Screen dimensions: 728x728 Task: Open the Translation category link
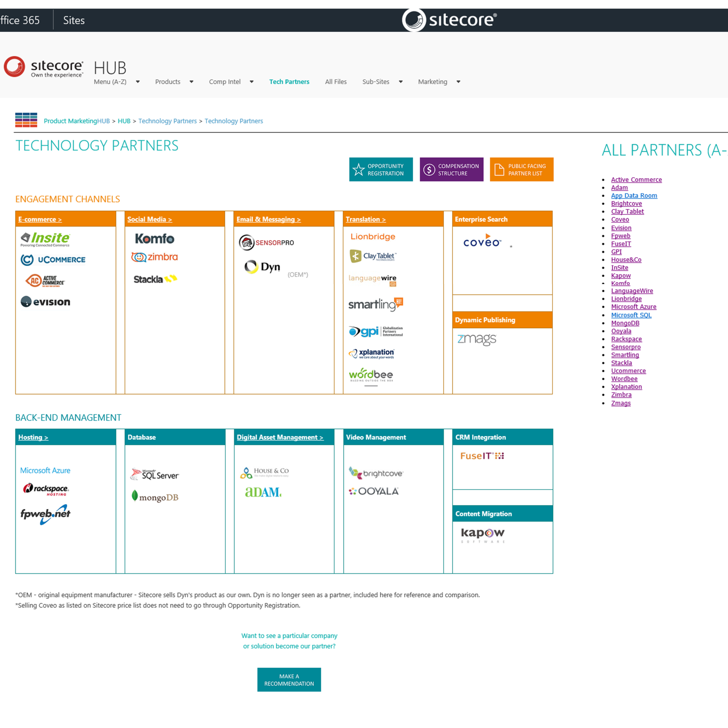pos(366,219)
